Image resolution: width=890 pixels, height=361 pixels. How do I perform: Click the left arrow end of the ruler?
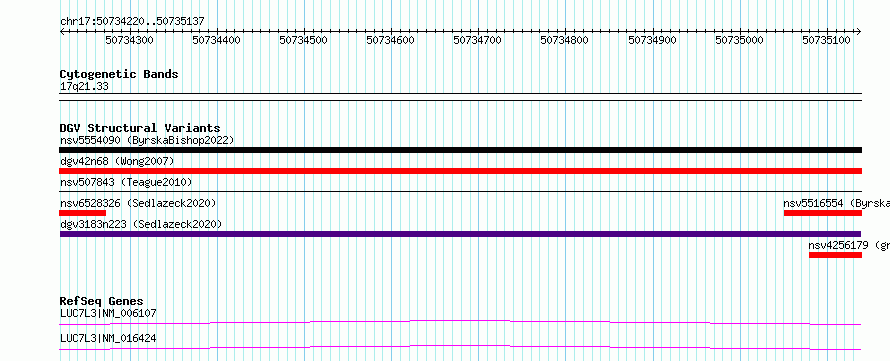(62, 32)
